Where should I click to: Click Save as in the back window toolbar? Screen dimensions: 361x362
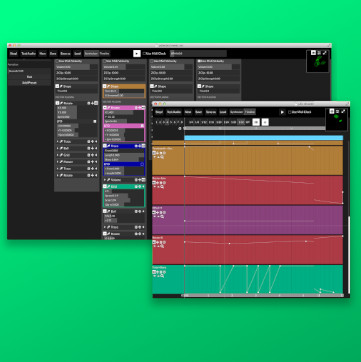(65, 54)
